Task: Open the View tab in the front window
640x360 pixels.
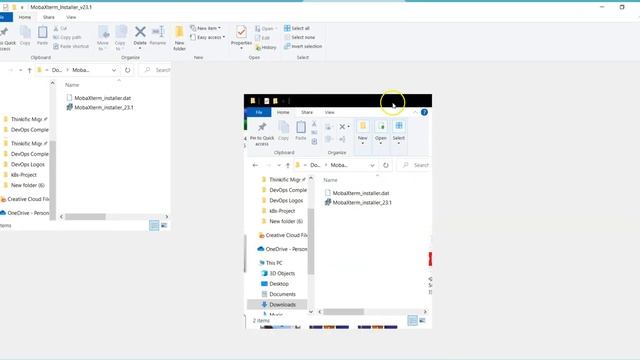Action: (329, 112)
